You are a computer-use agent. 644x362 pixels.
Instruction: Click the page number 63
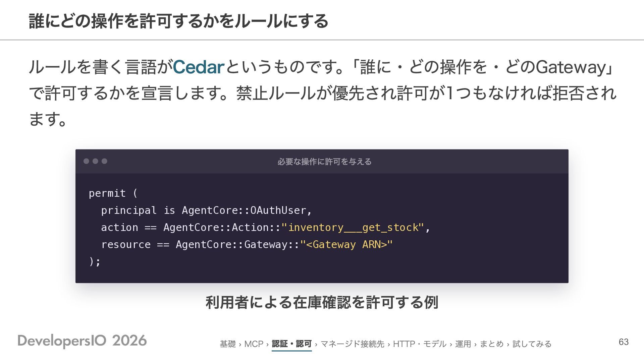[624, 342]
